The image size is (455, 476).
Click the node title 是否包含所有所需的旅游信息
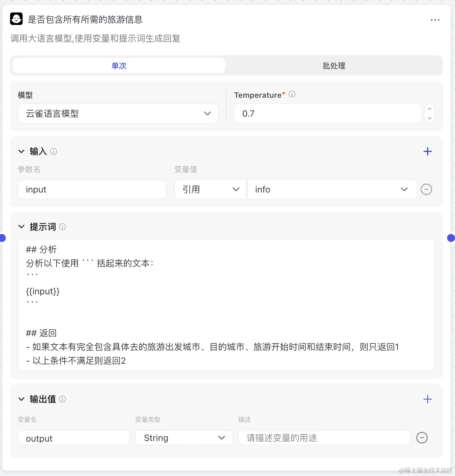[x=85, y=20]
